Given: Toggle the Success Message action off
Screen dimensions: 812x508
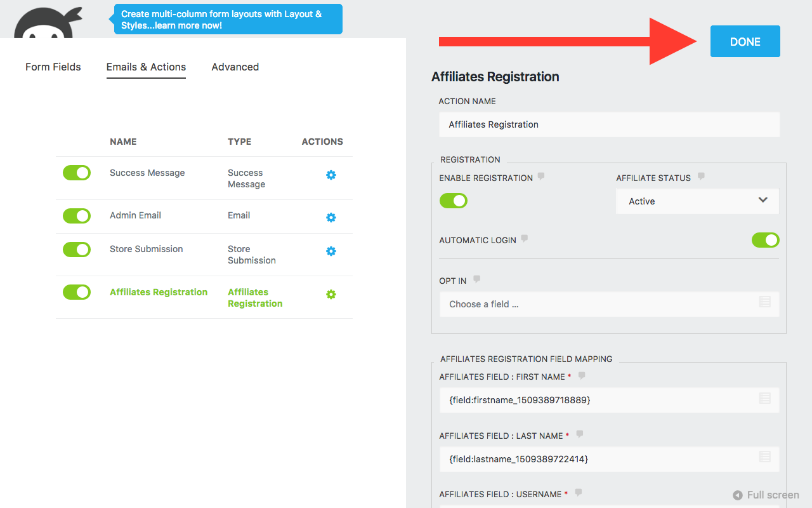Looking at the screenshot, I should (77, 173).
